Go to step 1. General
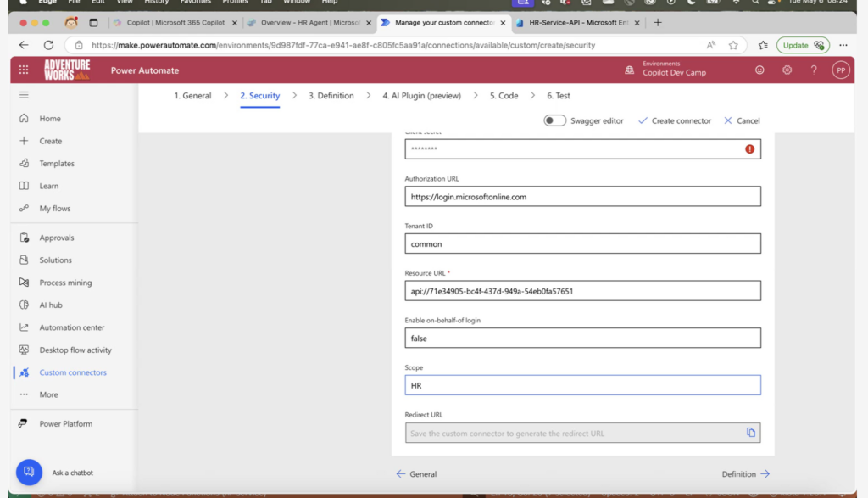The height and width of the screenshot is (498, 868). click(x=192, y=95)
